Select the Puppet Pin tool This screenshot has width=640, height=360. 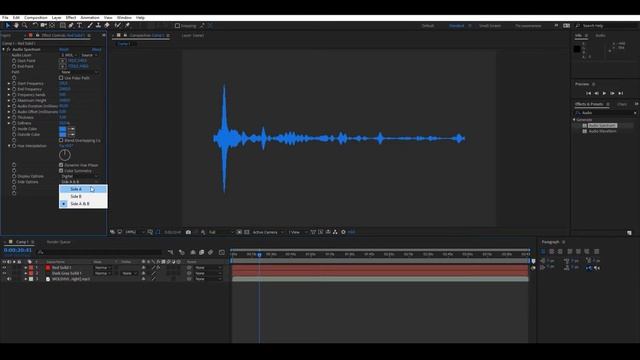127,25
